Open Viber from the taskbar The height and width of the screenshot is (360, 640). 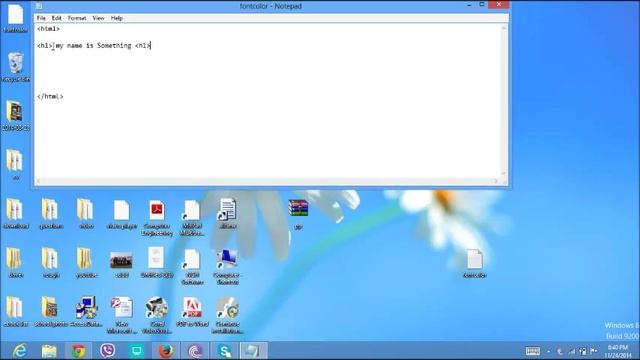(x=107, y=351)
